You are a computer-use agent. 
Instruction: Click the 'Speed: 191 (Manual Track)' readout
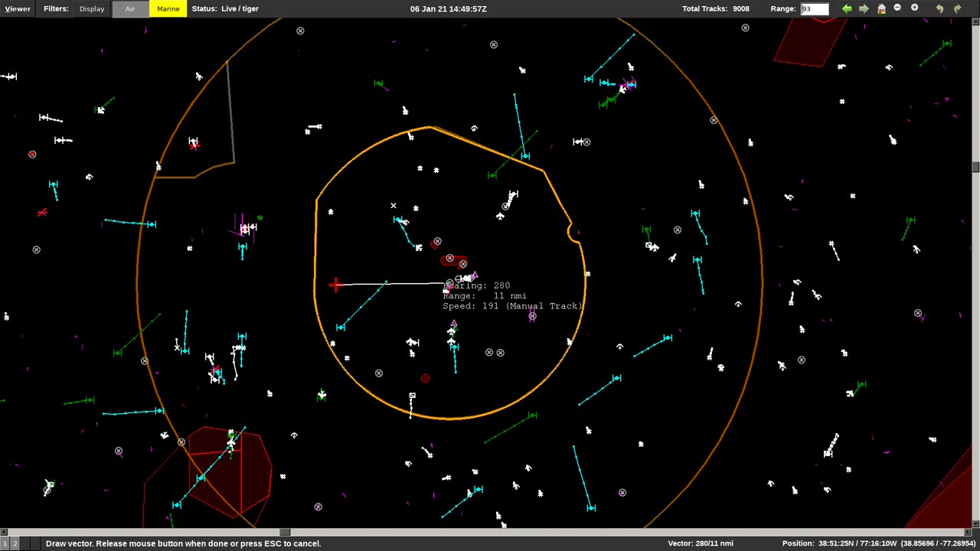point(513,306)
